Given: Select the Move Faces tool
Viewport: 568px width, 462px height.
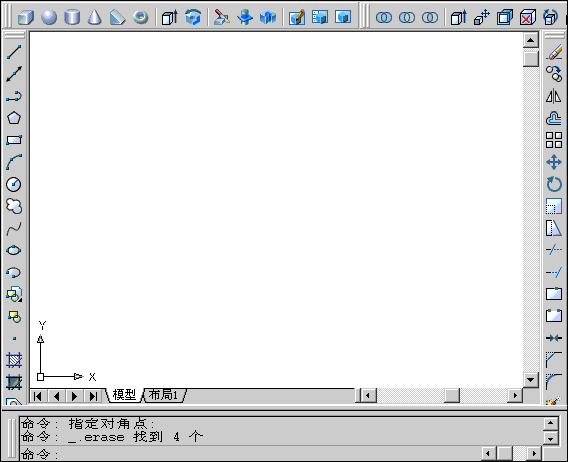Looking at the screenshot, I should pos(482,17).
